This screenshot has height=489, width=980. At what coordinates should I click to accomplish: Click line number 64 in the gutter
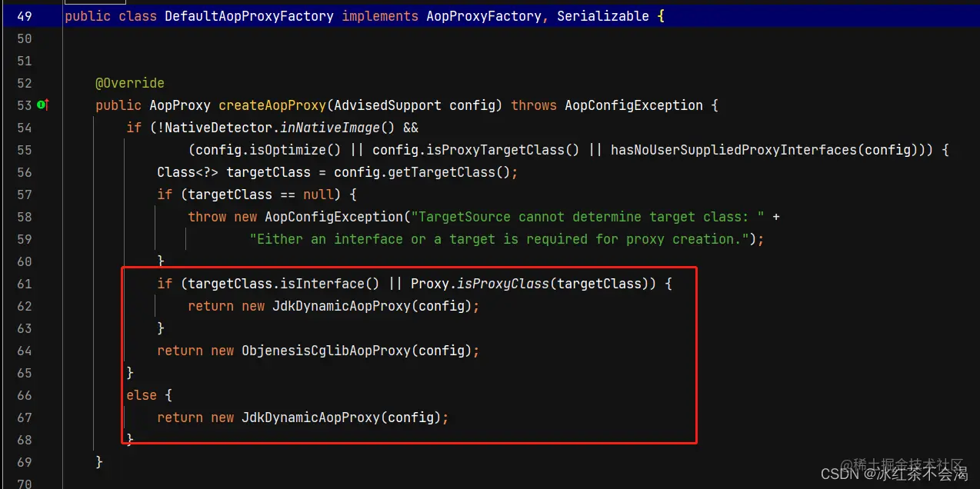click(24, 351)
